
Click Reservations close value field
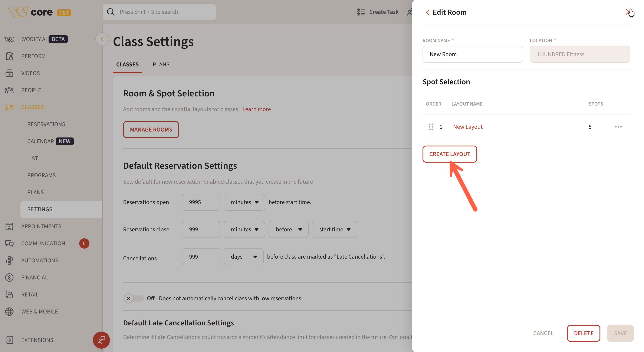click(201, 229)
